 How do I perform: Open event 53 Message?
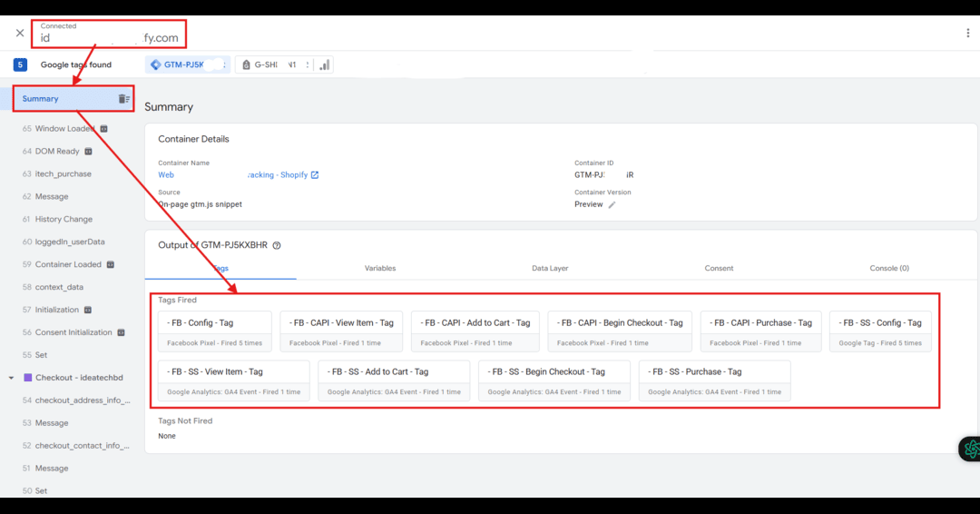(45, 422)
